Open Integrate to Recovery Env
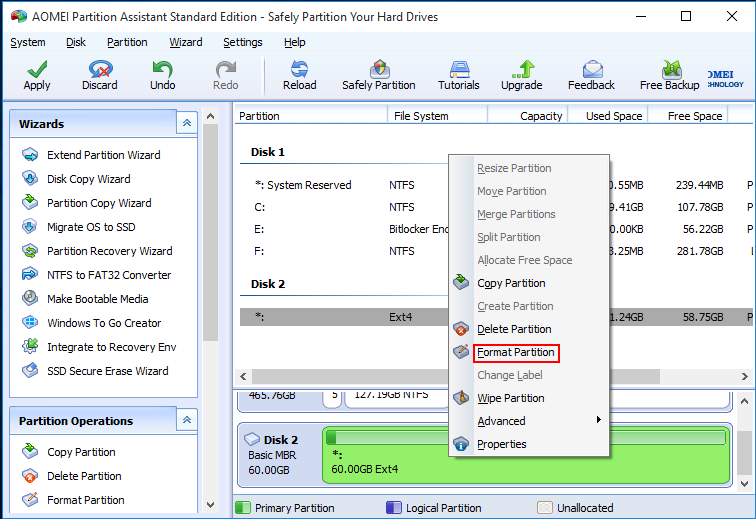756x519 pixels. pos(111,347)
